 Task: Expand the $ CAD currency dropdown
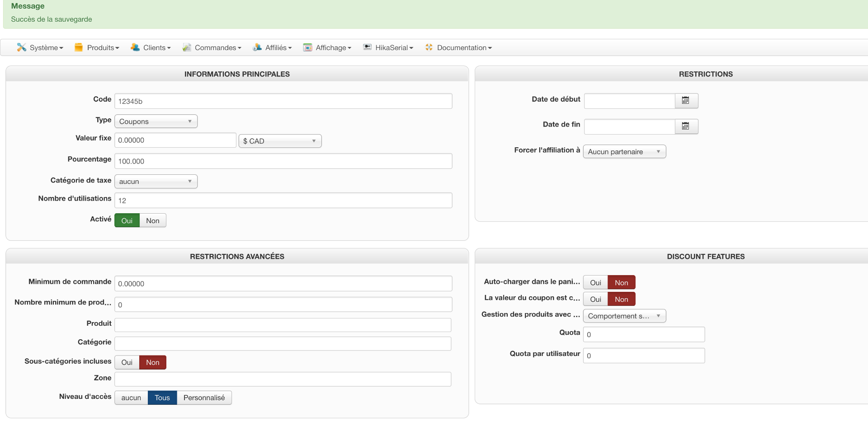point(280,141)
